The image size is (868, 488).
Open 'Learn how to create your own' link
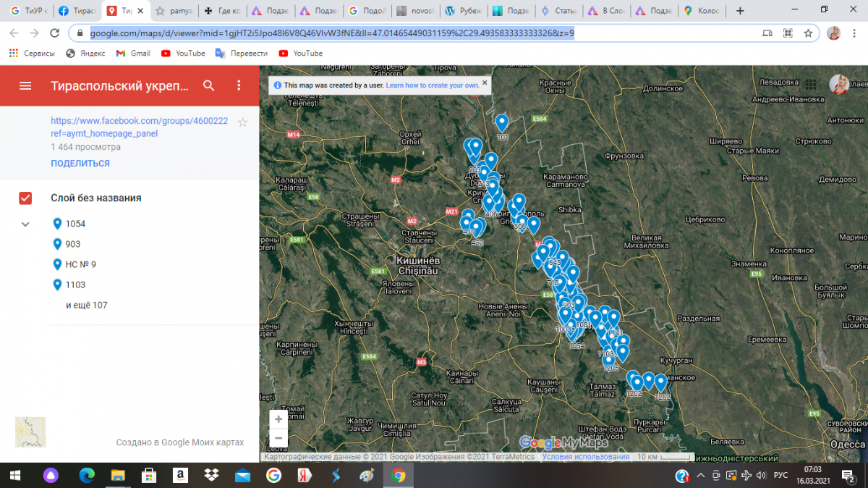(432, 85)
